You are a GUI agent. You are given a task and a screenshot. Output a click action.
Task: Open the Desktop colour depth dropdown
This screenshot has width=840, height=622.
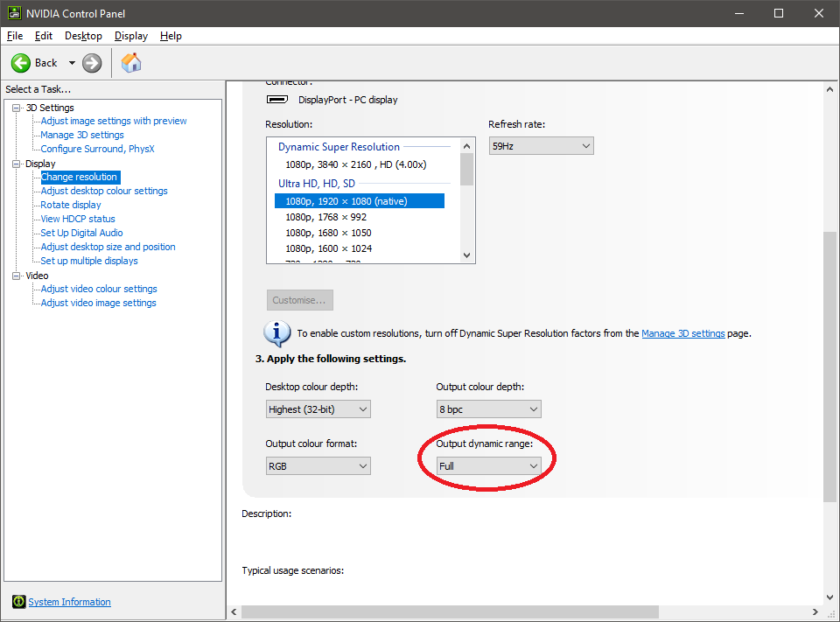[318, 409]
